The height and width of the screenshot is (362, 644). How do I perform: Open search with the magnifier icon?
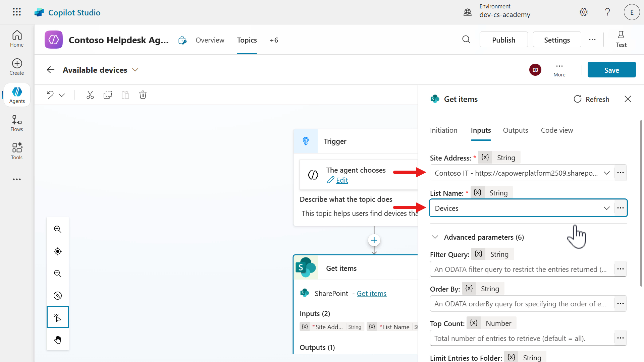tap(466, 40)
